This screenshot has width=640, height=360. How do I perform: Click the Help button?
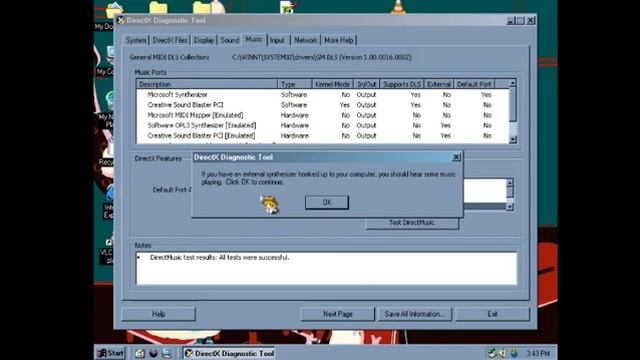158,314
